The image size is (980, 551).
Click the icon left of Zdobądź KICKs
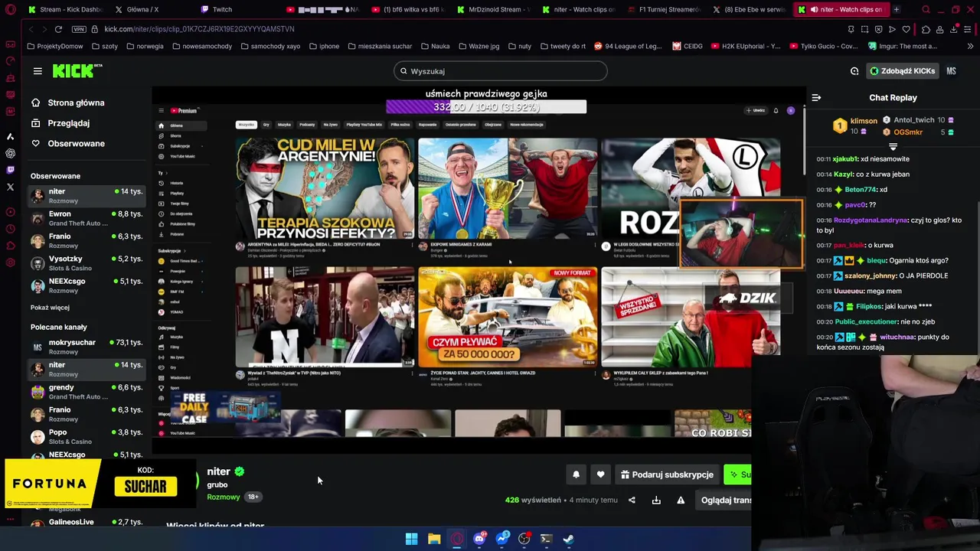click(x=854, y=71)
